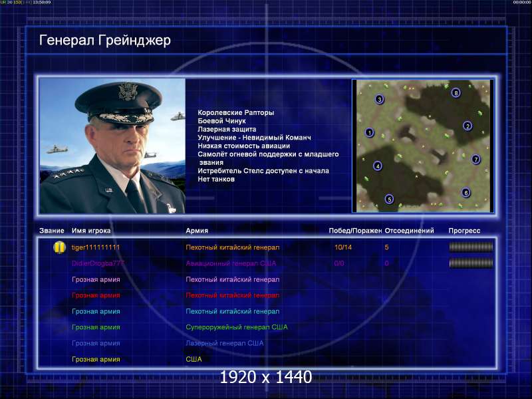The image size is (532, 399).
Task: Click the Генерал Грейнджер title
Action: [105, 41]
